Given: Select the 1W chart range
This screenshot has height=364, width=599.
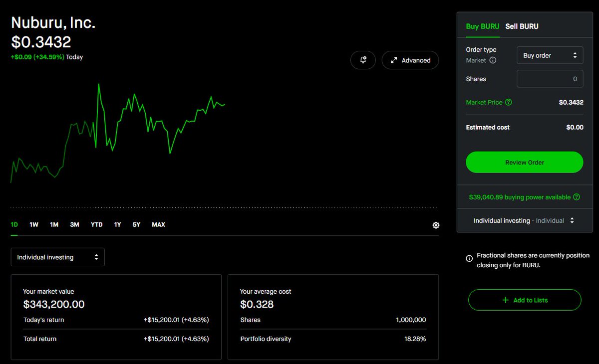Looking at the screenshot, I should tap(34, 225).
